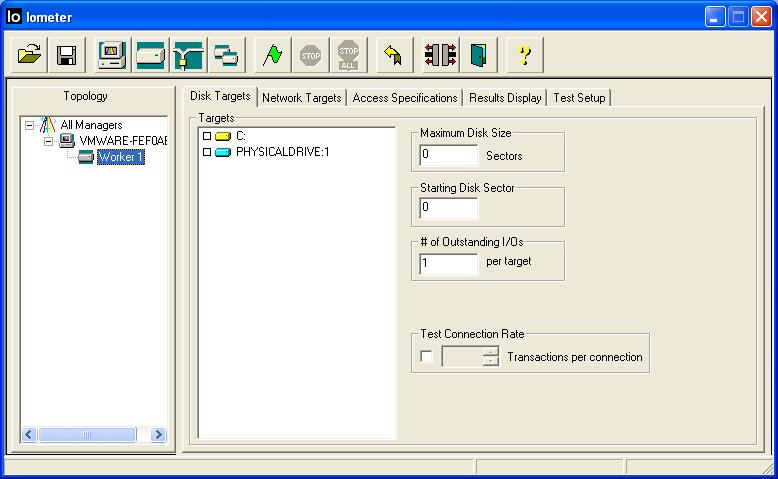Click the Transactions per connection field

[x=462, y=356]
